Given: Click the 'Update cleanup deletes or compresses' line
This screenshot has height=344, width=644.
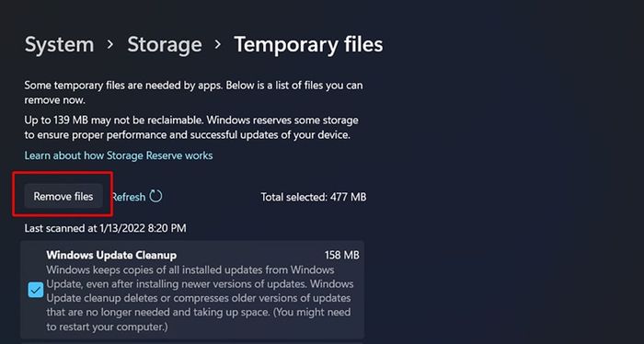Looking at the screenshot, I should point(199,298).
